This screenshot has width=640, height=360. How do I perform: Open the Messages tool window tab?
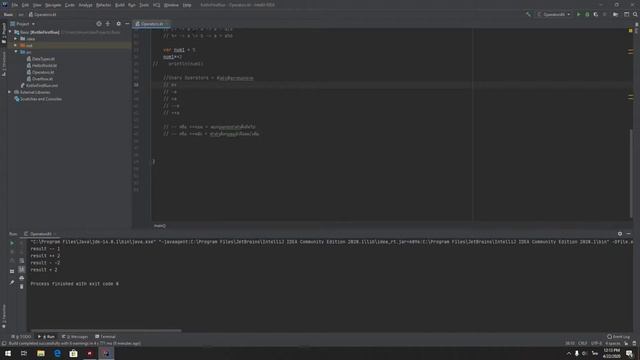point(75,337)
